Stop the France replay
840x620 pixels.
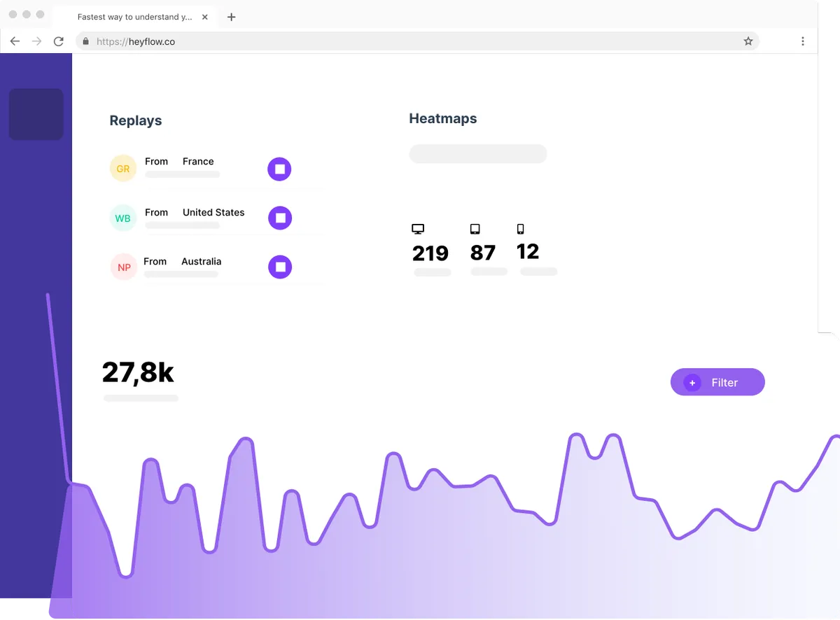click(279, 169)
